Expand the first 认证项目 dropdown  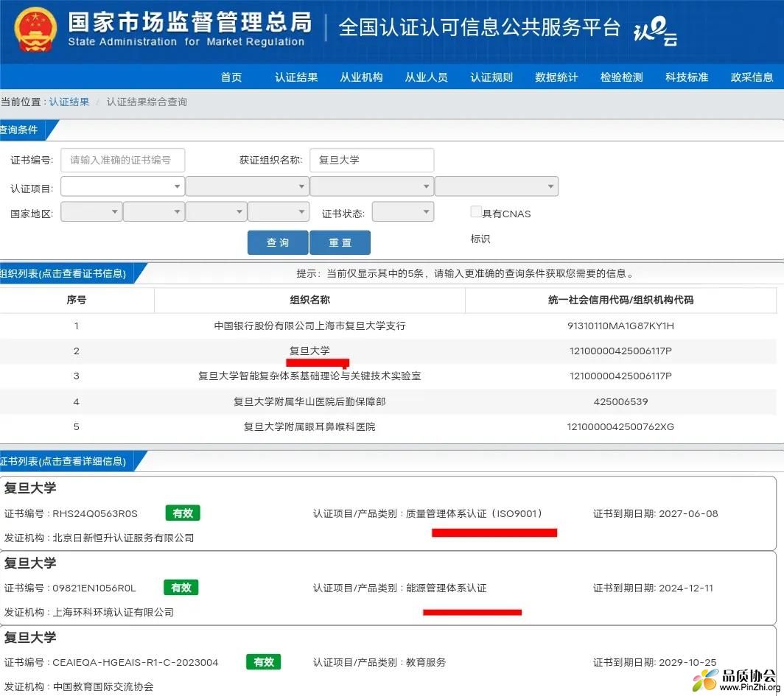[x=122, y=186]
